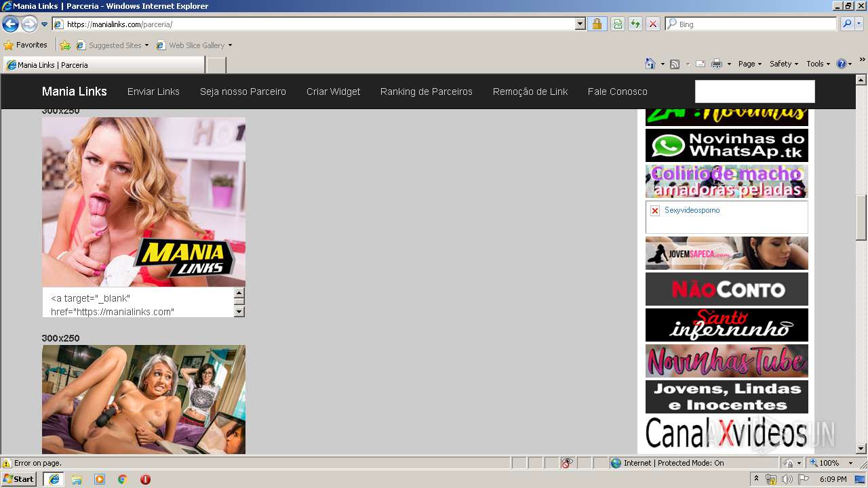
Task: Click the Forward navigation arrow
Action: pos(29,24)
